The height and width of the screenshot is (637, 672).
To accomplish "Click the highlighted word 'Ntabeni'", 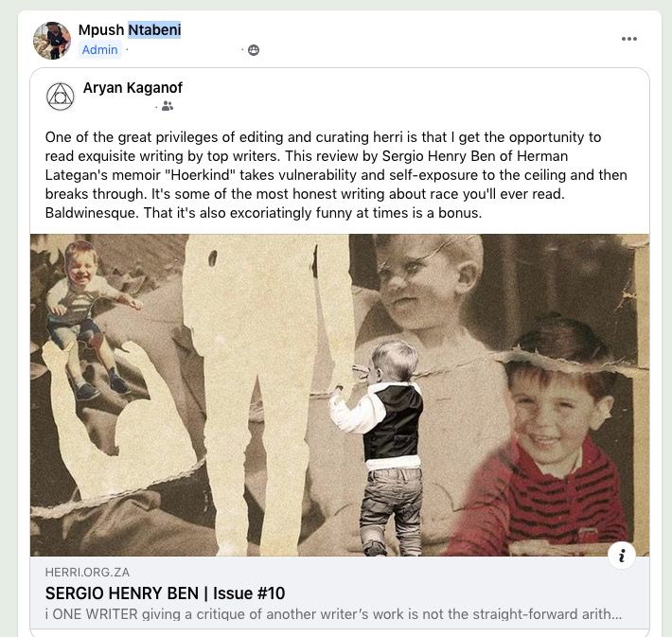I will point(154,30).
